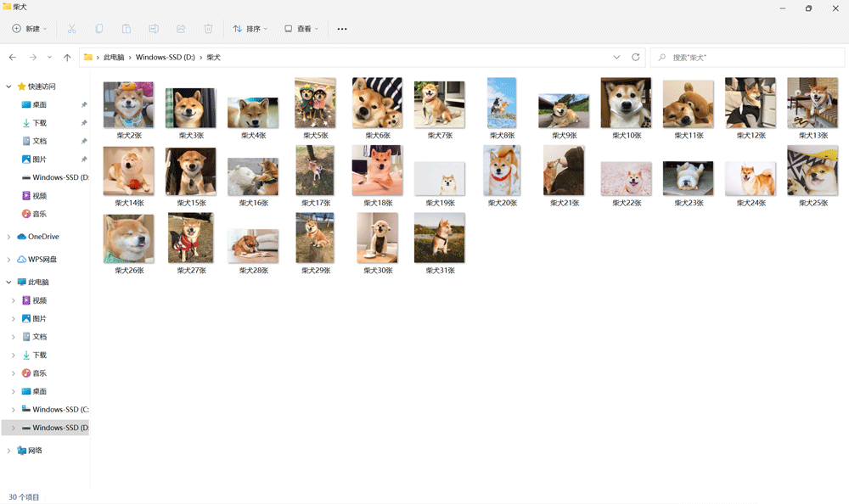849x504 pixels.
Task: Open the 排序 (Sort) dropdown
Action: pyautogui.click(x=250, y=29)
